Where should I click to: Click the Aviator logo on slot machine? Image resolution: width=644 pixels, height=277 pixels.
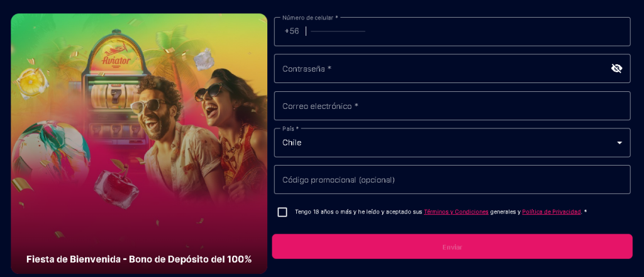tap(116, 59)
